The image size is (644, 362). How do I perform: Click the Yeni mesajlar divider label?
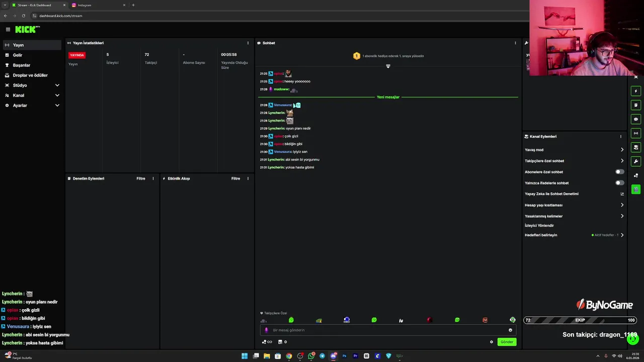pyautogui.click(x=388, y=97)
